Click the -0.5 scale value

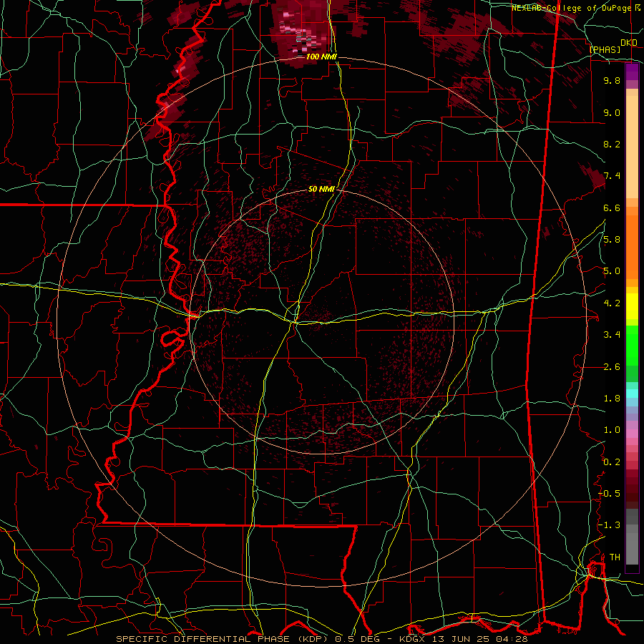pyautogui.click(x=609, y=494)
